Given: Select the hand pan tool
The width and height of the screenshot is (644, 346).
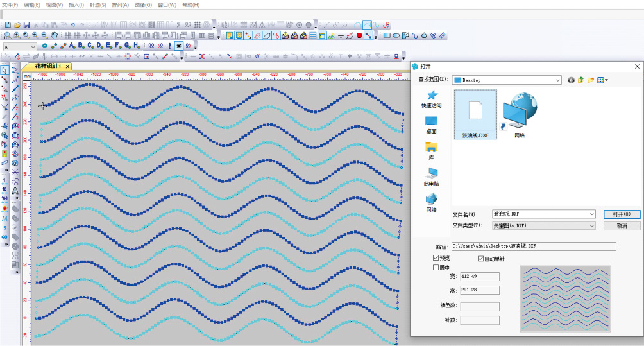Looking at the screenshot, I should pos(54,35).
